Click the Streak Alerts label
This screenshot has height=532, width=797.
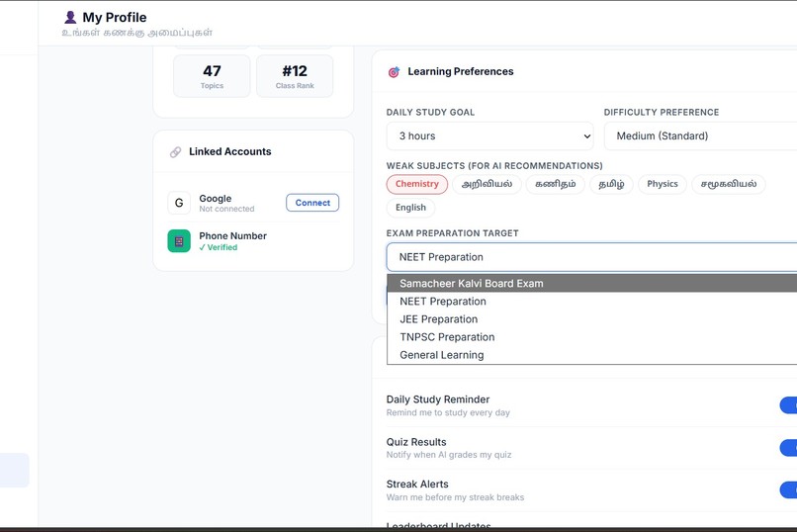click(x=417, y=485)
